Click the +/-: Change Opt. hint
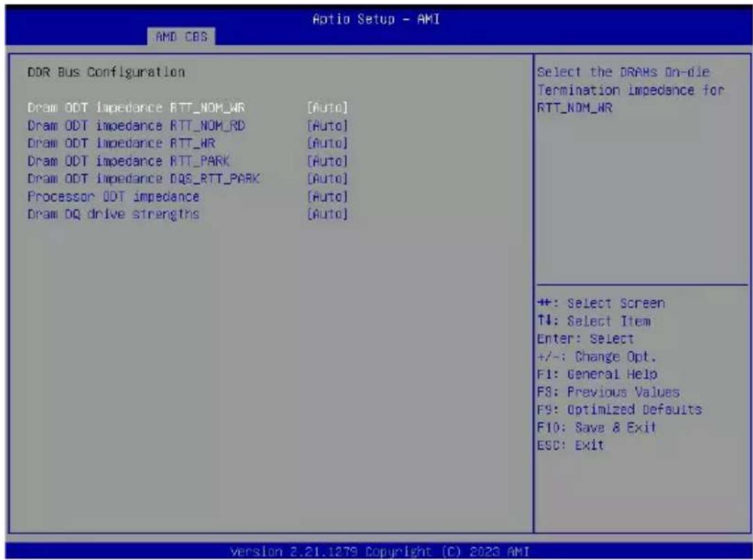 (x=596, y=356)
